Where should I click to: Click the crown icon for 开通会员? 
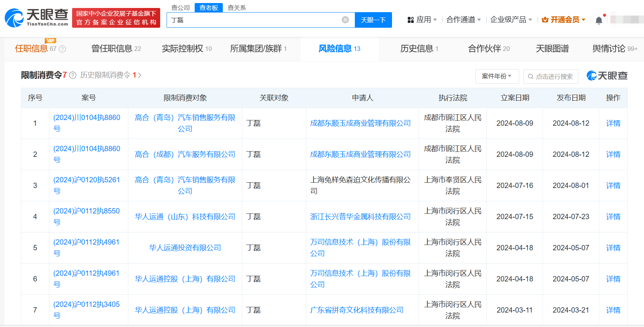pyautogui.click(x=545, y=20)
